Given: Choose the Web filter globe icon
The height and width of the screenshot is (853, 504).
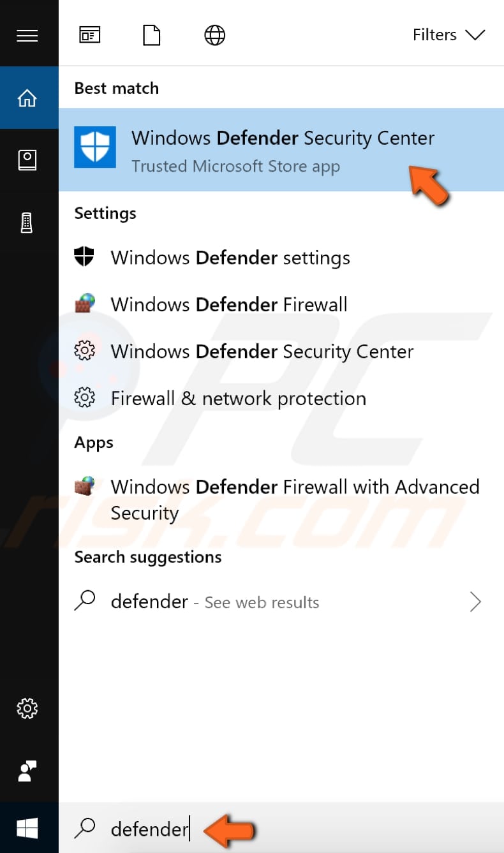Looking at the screenshot, I should [214, 35].
